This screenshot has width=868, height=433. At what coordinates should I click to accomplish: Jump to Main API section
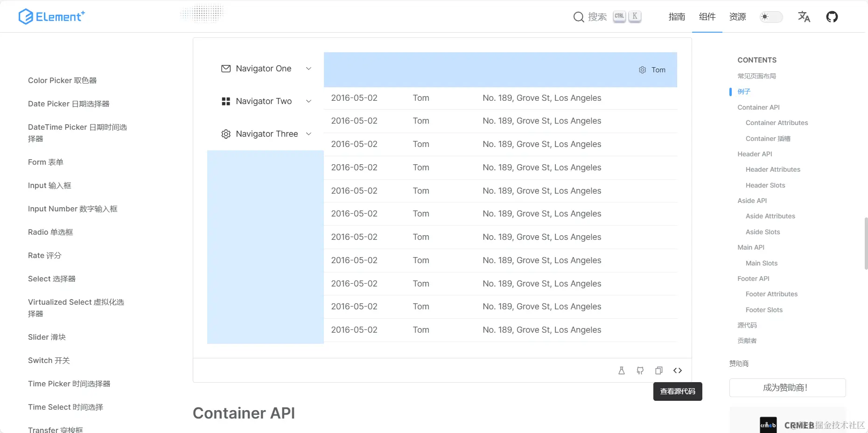751,247
